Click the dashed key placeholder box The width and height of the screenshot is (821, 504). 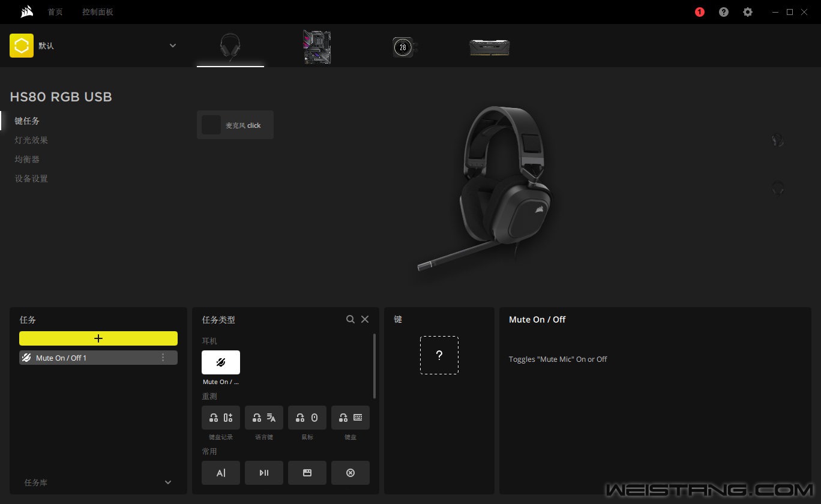[x=439, y=355]
